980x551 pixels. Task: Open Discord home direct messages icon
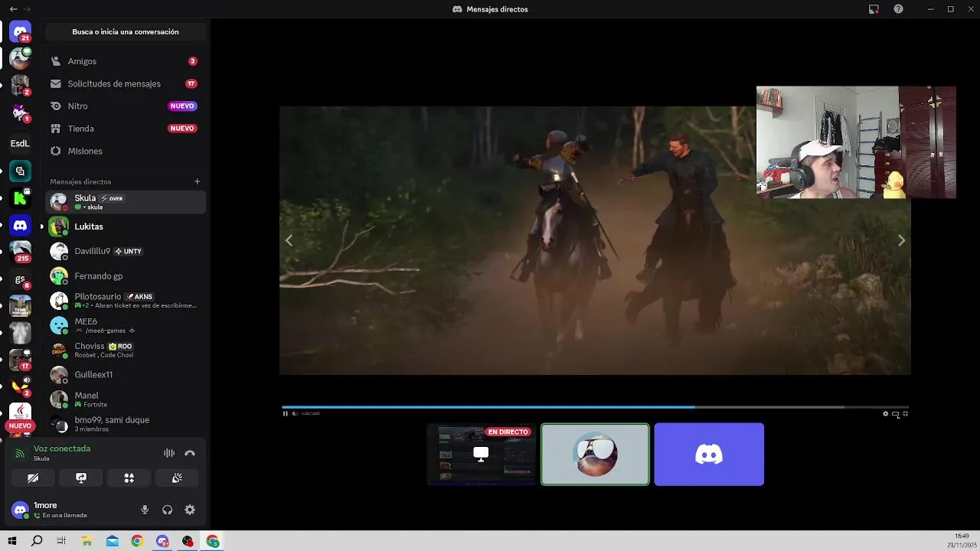tap(20, 32)
